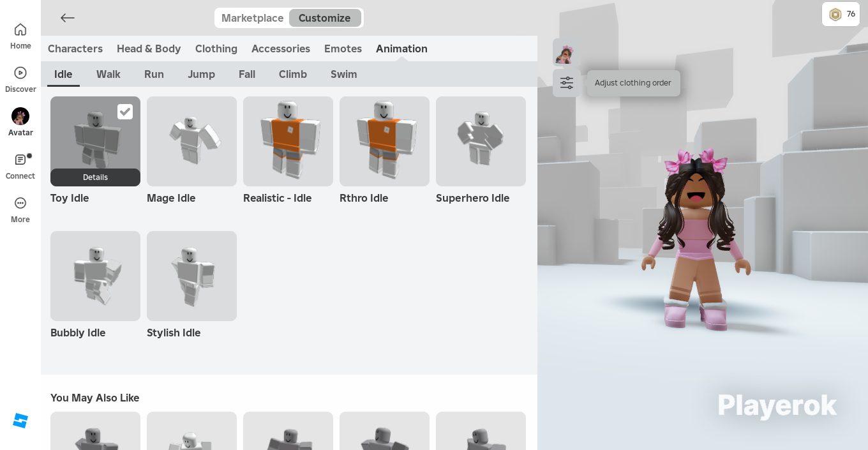Open the Accessories tab
Image resolution: width=868 pixels, height=450 pixels.
(281, 49)
